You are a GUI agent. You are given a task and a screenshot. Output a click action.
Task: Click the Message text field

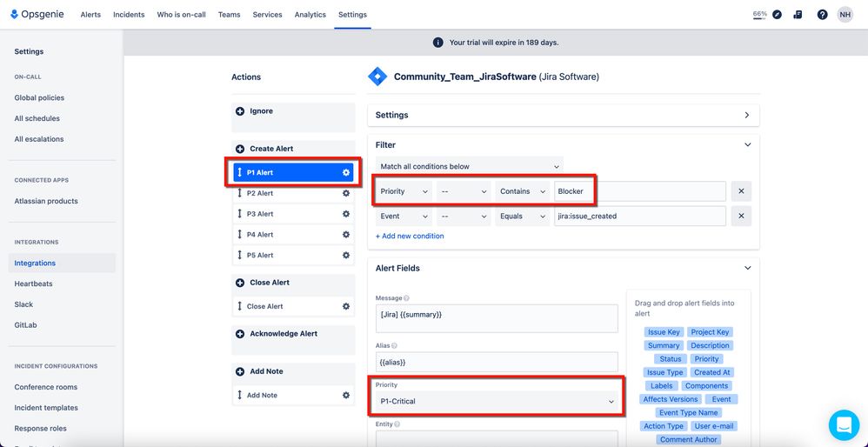497,318
